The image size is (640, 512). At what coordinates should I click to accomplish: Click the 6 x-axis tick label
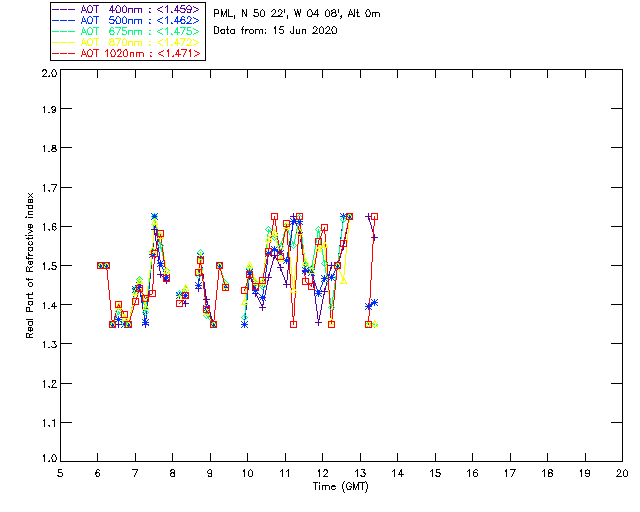tap(98, 473)
